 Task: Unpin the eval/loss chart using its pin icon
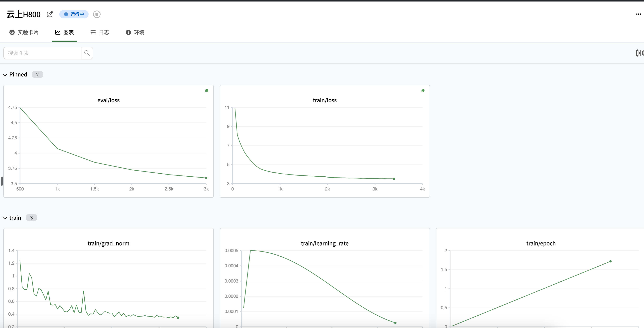206,91
